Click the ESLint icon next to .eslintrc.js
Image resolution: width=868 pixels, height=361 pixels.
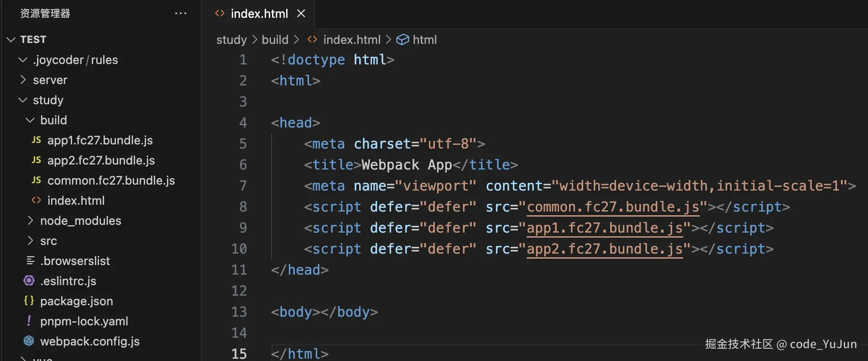pos(29,281)
